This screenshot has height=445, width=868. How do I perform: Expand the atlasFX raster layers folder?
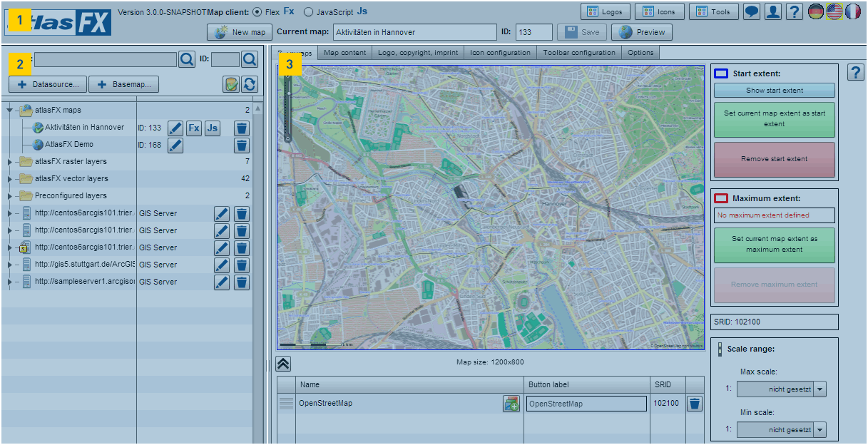point(10,162)
